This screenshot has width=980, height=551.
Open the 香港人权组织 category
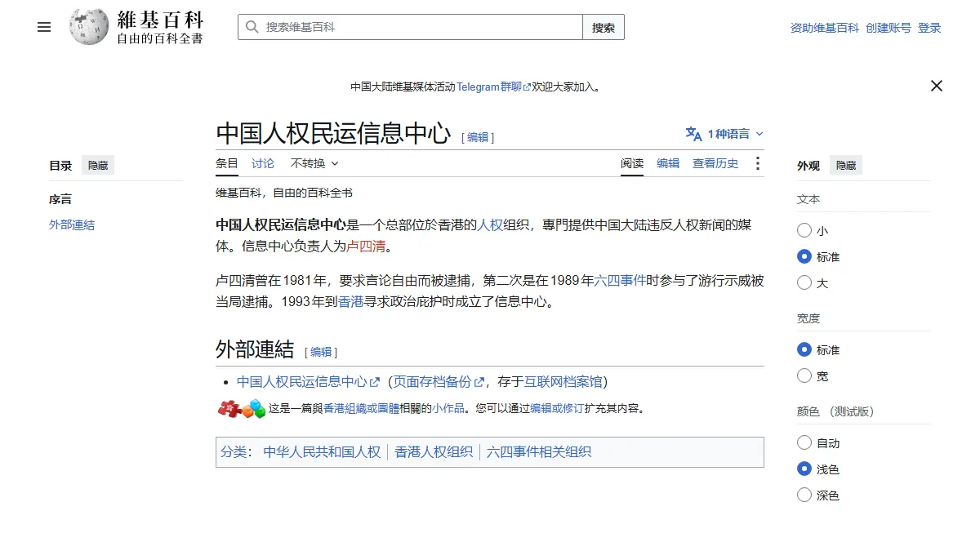434,452
